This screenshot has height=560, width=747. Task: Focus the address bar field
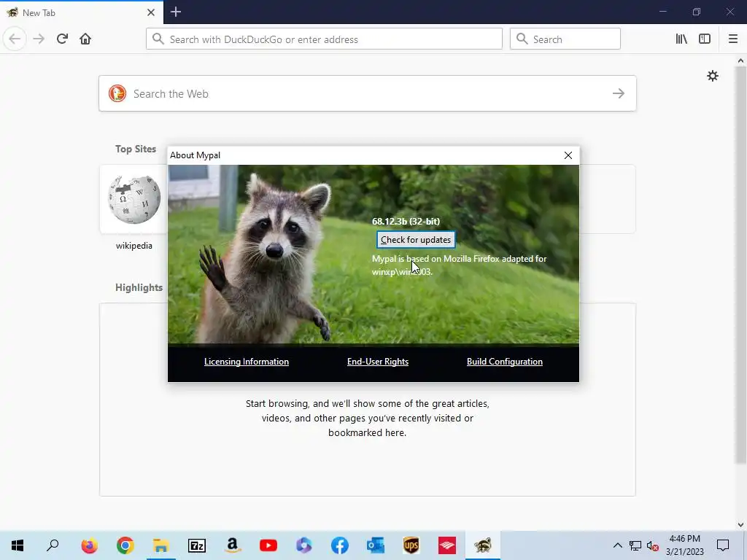point(324,39)
